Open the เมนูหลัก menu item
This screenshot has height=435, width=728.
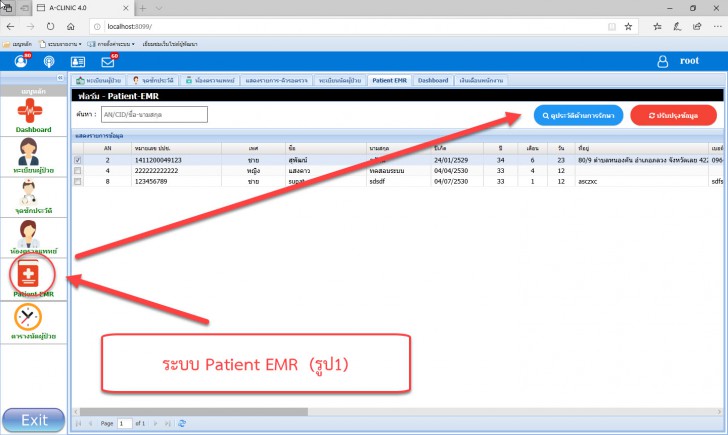(x=18, y=44)
